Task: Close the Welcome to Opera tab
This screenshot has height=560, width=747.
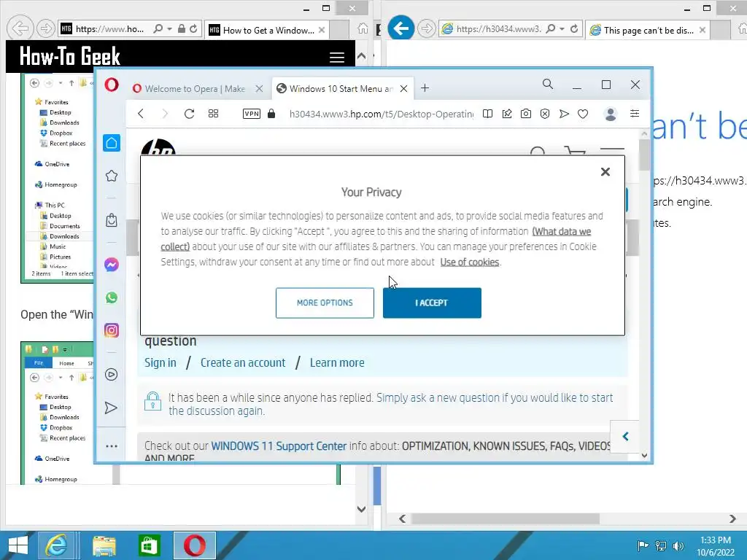Action: 259,88
